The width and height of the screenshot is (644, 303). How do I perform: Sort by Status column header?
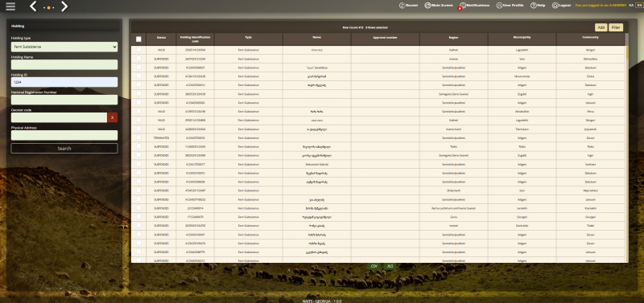[161, 39]
